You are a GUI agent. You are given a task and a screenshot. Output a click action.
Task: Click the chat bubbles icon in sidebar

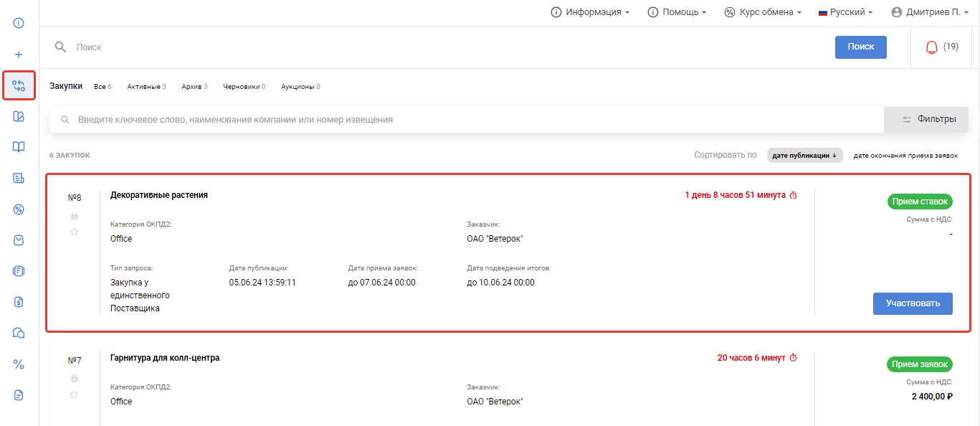point(19,333)
